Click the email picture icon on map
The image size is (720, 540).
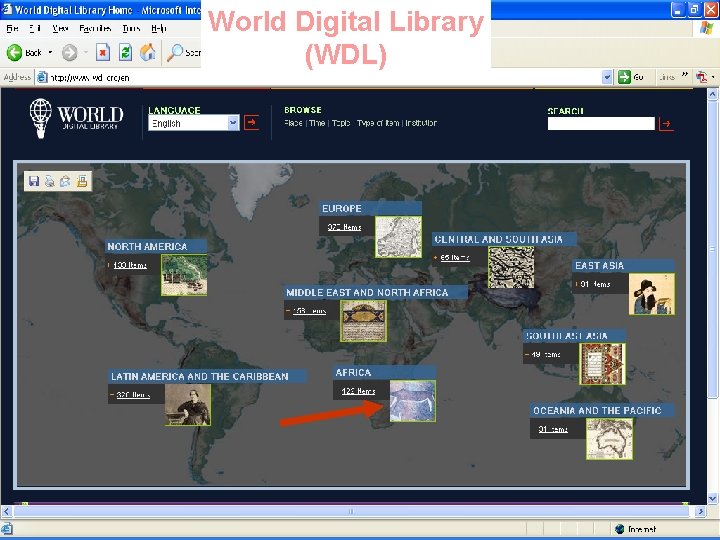(x=65, y=181)
